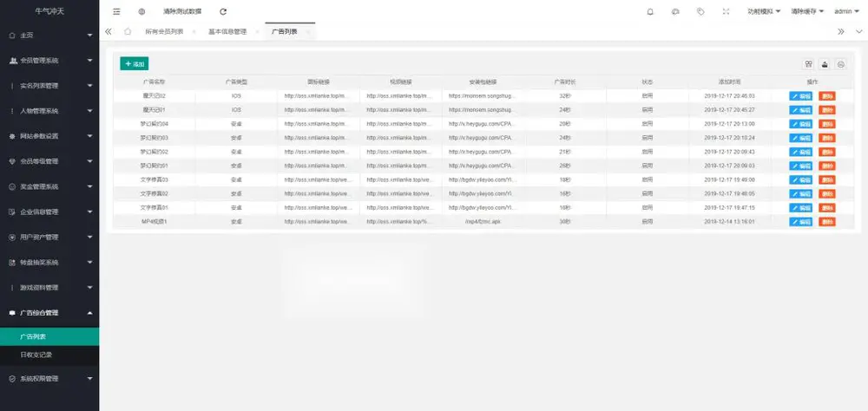The height and width of the screenshot is (411, 868).
Task: Open the table column filter icon
Action: coord(809,64)
